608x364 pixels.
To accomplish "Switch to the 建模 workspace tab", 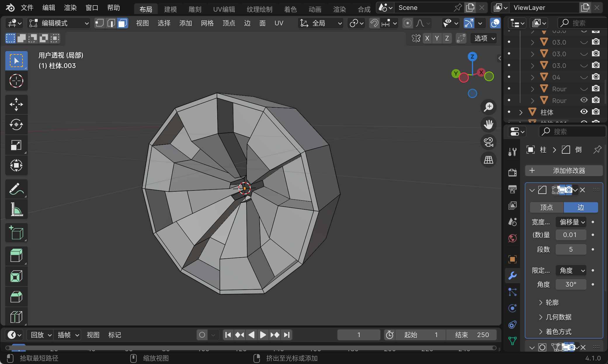I will (x=171, y=9).
